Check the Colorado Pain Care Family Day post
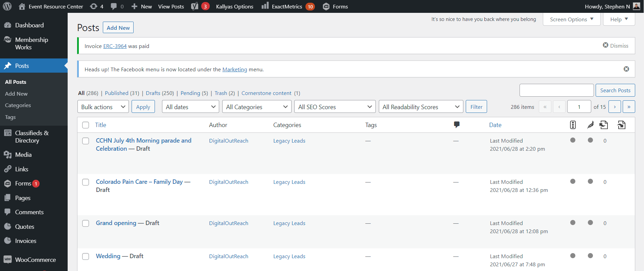 tap(86, 182)
